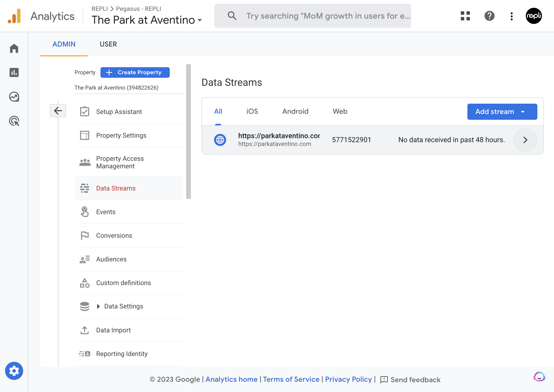
Task: Open Property Settings
Action: coord(129,135)
